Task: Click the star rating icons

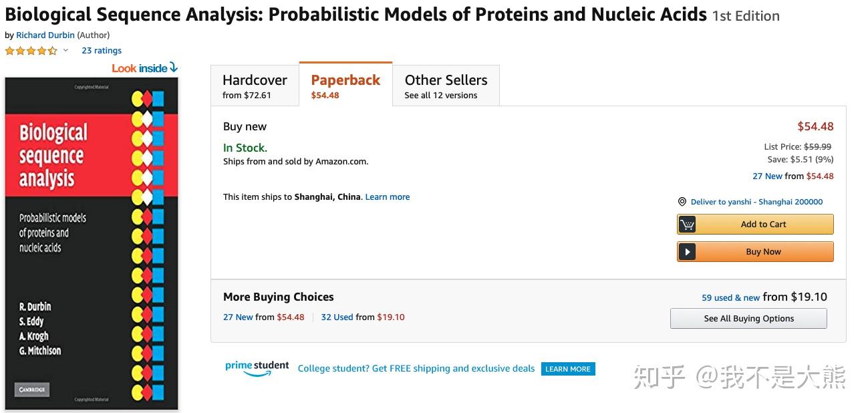Action: [x=31, y=51]
